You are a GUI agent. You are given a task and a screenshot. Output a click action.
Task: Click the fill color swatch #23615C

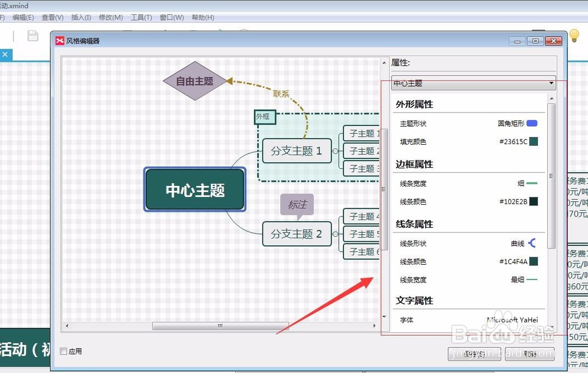pyautogui.click(x=534, y=141)
